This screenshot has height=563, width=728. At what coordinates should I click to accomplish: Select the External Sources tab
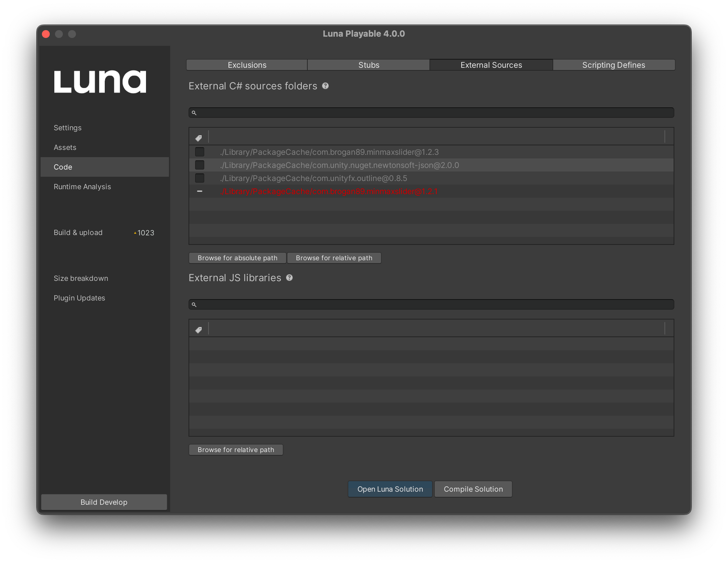pyautogui.click(x=491, y=65)
